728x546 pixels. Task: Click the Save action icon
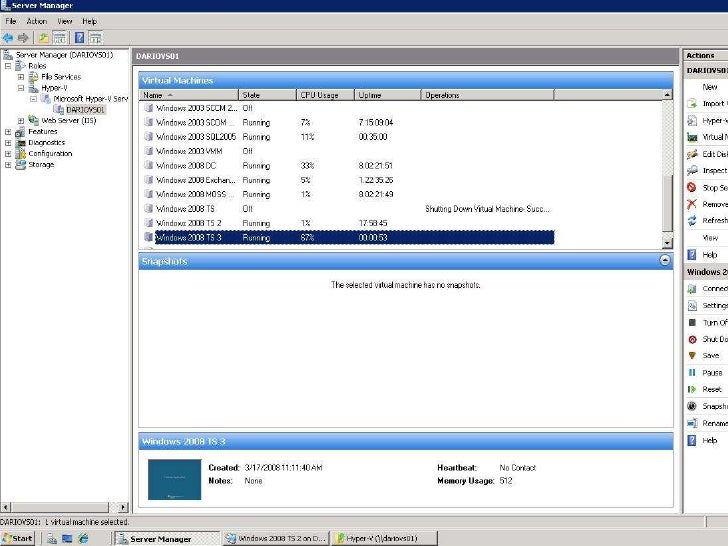[692, 356]
